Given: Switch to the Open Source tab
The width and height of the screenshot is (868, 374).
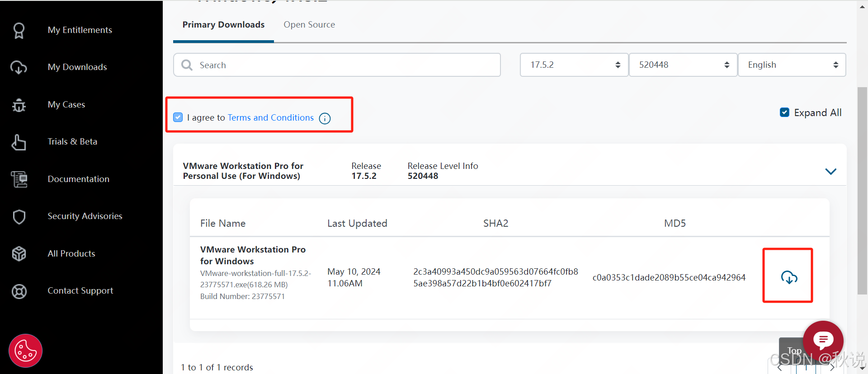Looking at the screenshot, I should (x=309, y=25).
